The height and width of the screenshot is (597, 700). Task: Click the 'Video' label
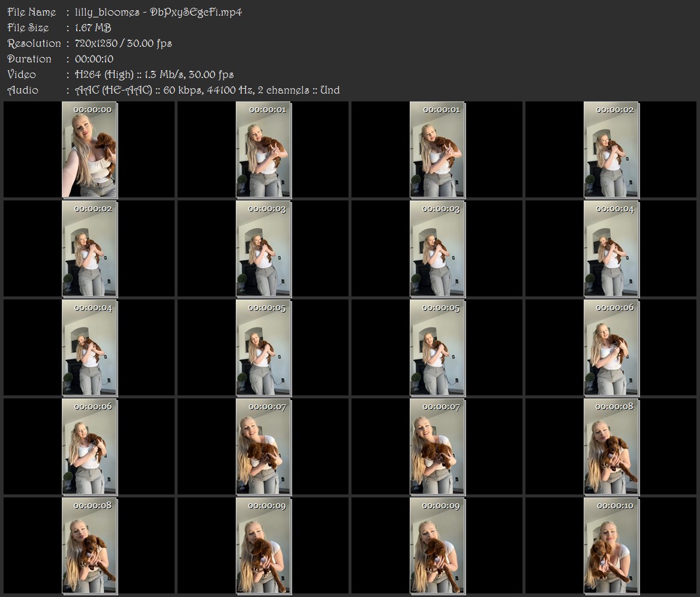click(x=22, y=74)
